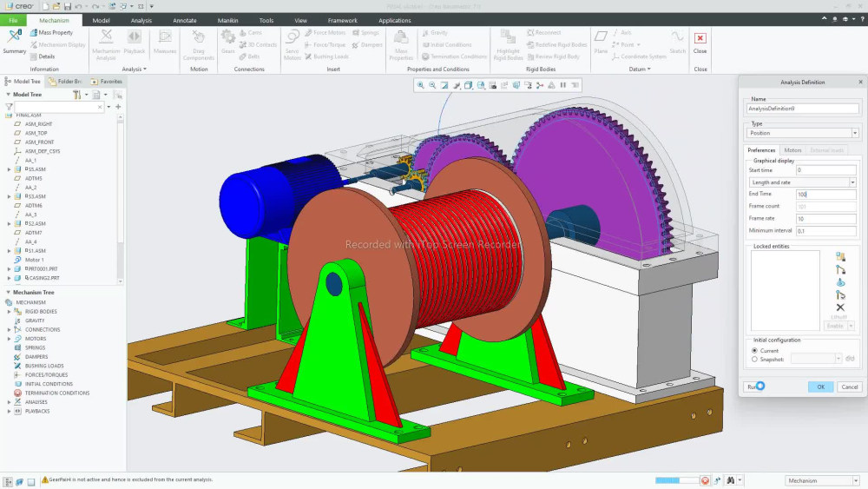The image size is (868, 489).
Task: Click the model tree search field
Action: point(59,107)
